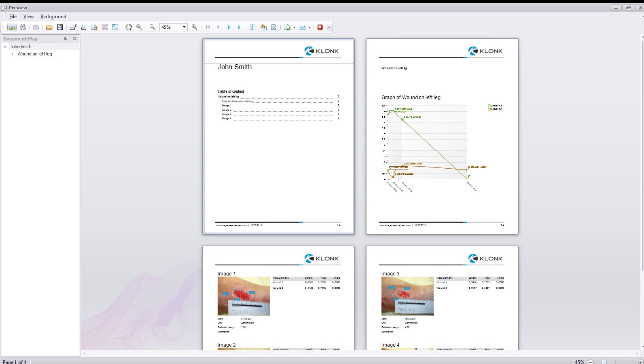
Task: Close the Document Map panel
Action: click(74, 39)
